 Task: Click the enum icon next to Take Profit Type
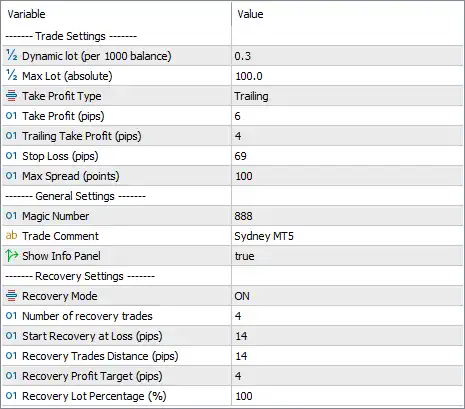[12, 96]
